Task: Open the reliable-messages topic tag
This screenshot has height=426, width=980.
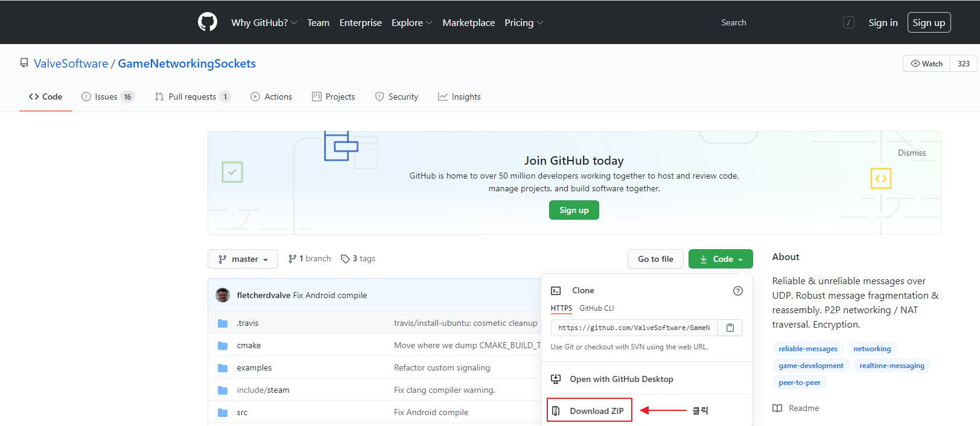Action: point(808,348)
